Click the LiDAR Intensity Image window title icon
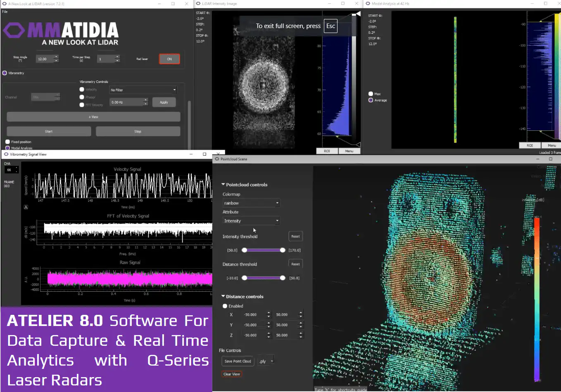This screenshot has width=561, height=392. coord(198,3)
